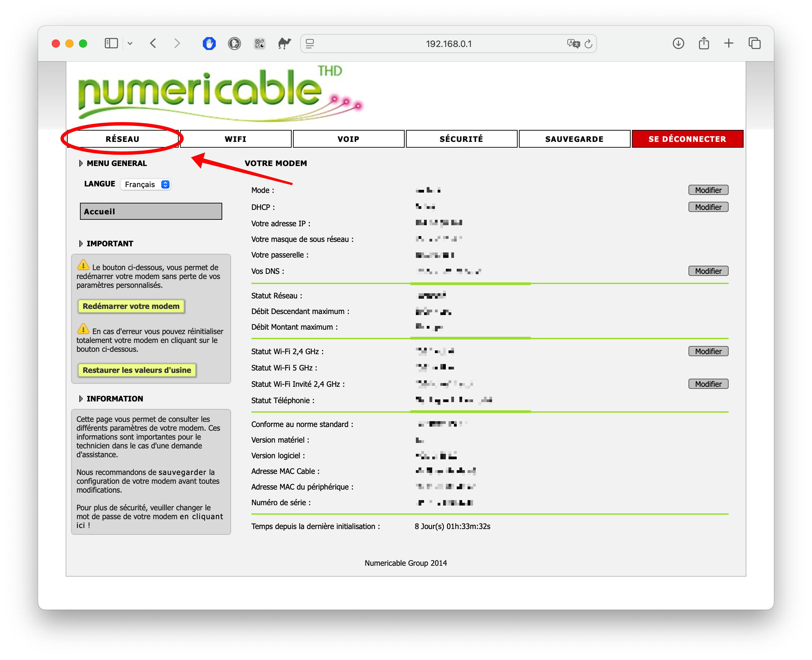812x660 pixels.
Task: Click the 192.168.0.1 address field
Action: tap(449, 44)
